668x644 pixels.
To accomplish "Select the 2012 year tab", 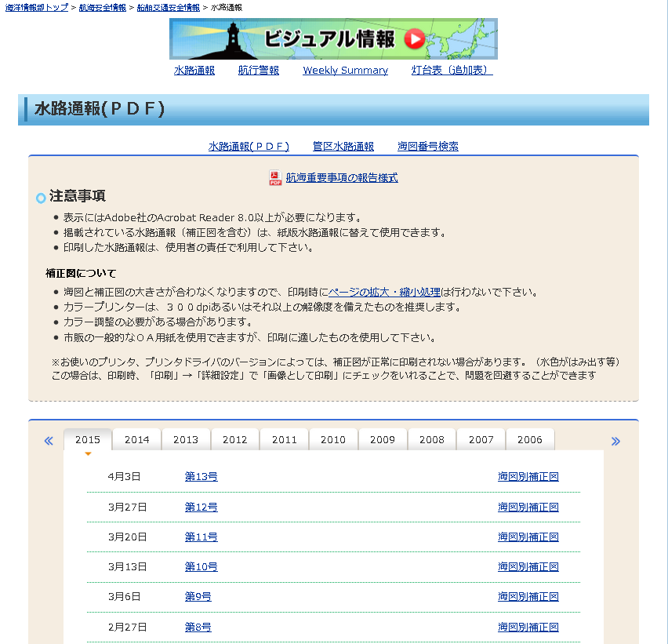I will pos(235,440).
